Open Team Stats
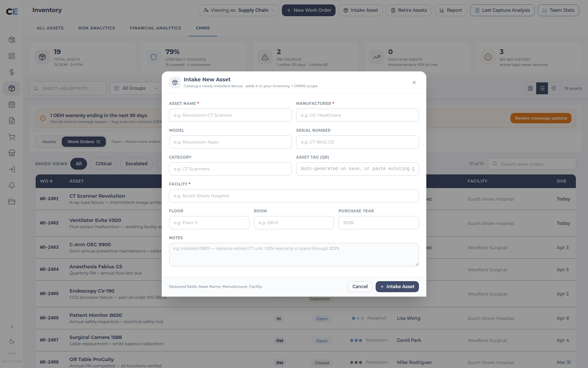588x368 pixels. point(558,10)
